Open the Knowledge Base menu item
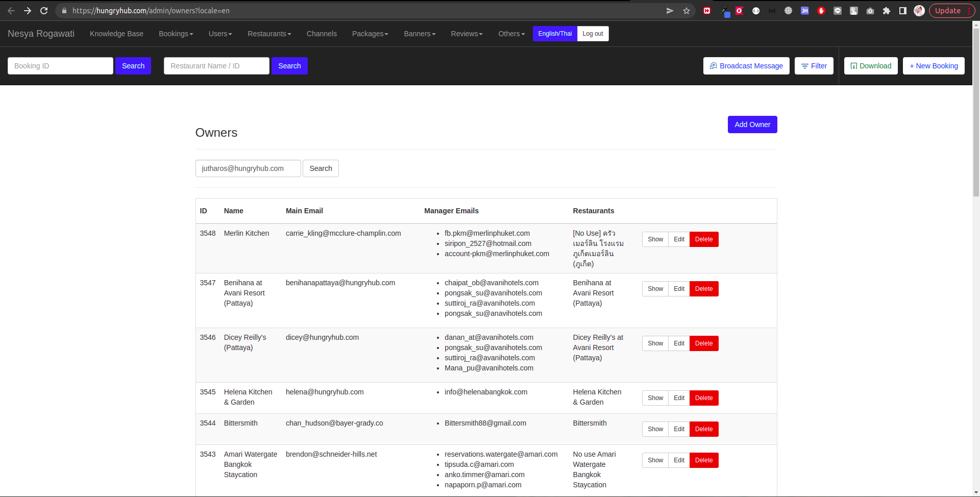980x497 pixels. [116, 34]
